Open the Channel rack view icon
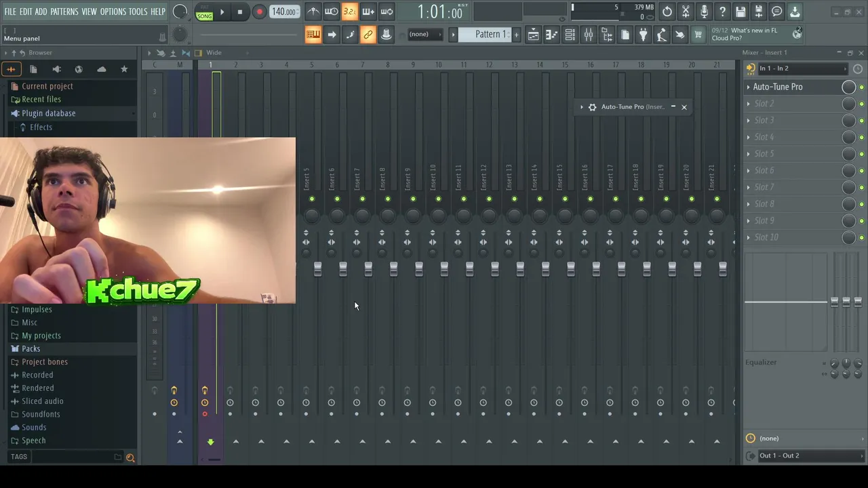This screenshot has width=868, height=488. [570, 35]
